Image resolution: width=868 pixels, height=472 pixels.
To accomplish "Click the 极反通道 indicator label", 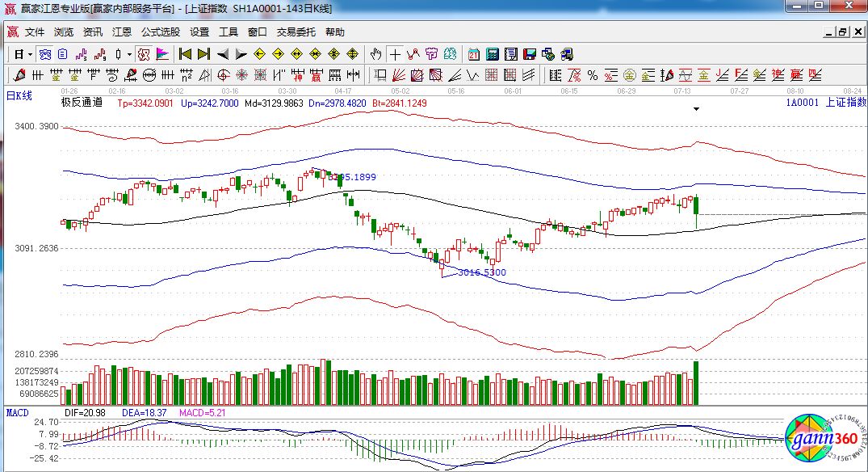I will tap(82, 103).
